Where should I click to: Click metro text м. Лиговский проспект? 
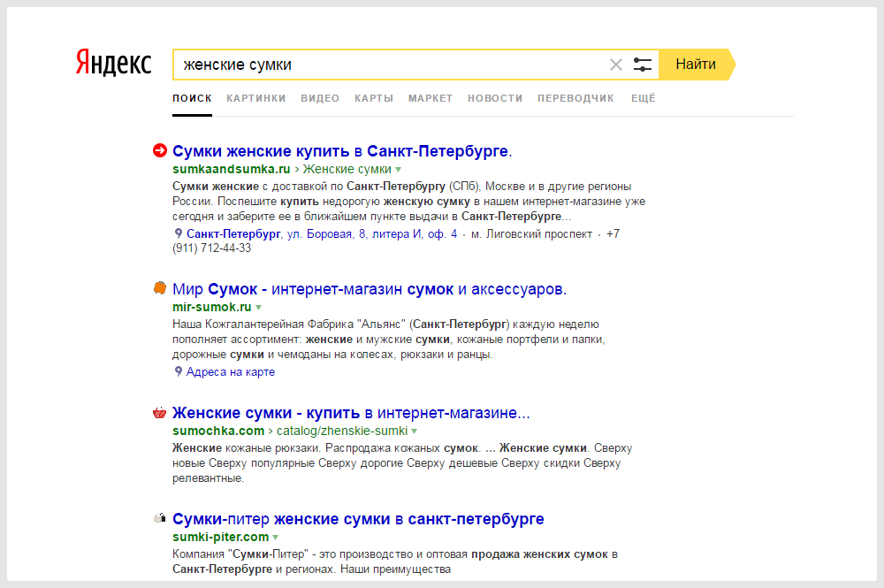(531, 233)
